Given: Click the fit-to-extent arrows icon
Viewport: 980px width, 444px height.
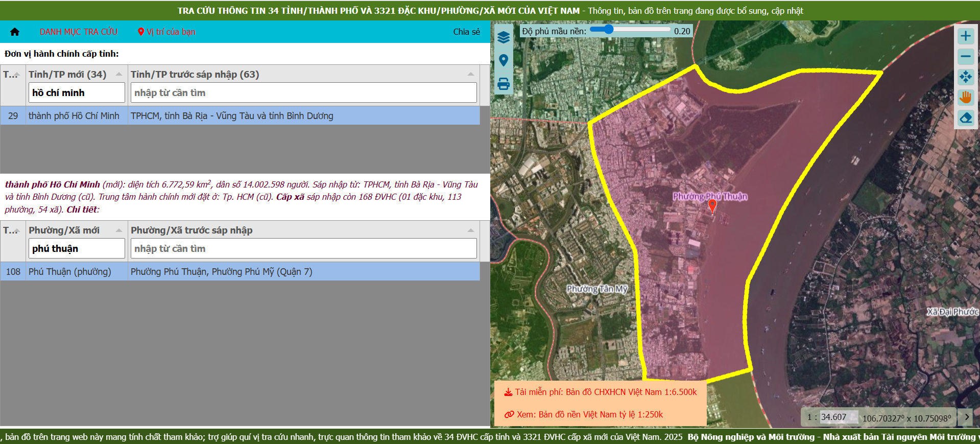Looking at the screenshot, I should click(x=965, y=77).
